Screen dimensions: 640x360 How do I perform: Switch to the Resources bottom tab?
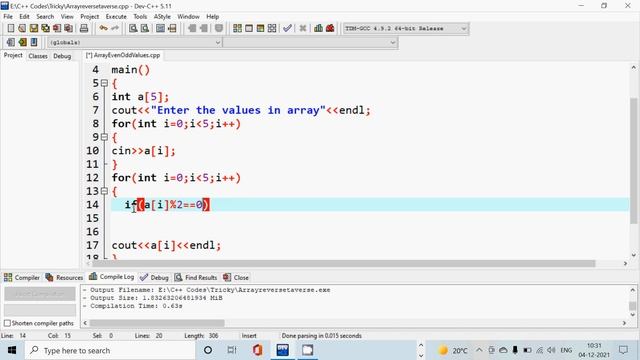point(64,277)
